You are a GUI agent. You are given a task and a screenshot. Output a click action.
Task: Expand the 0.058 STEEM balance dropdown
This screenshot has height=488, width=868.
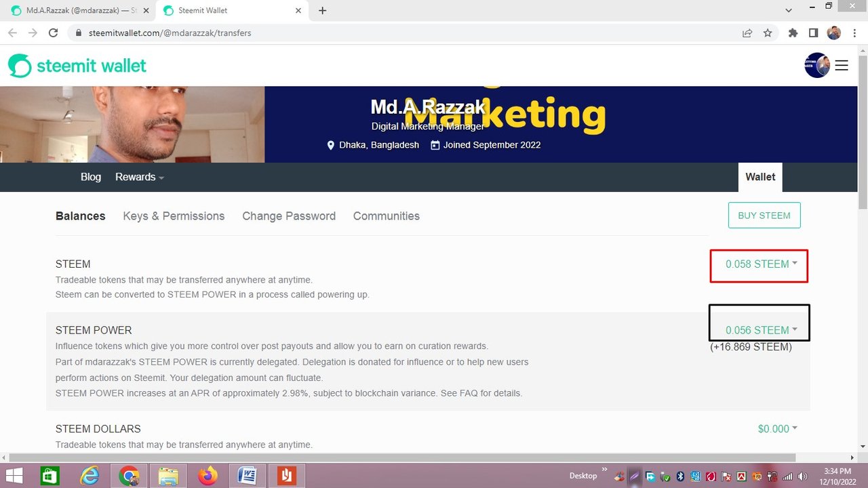pyautogui.click(x=762, y=264)
